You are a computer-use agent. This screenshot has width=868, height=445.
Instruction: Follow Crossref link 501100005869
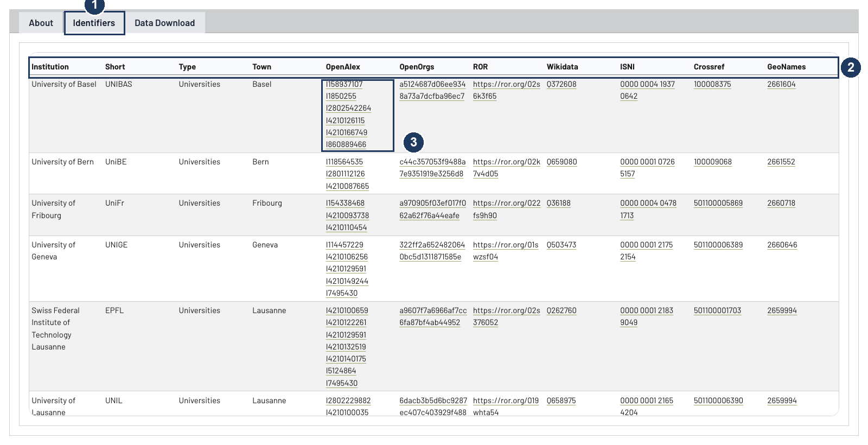[718, 203]
